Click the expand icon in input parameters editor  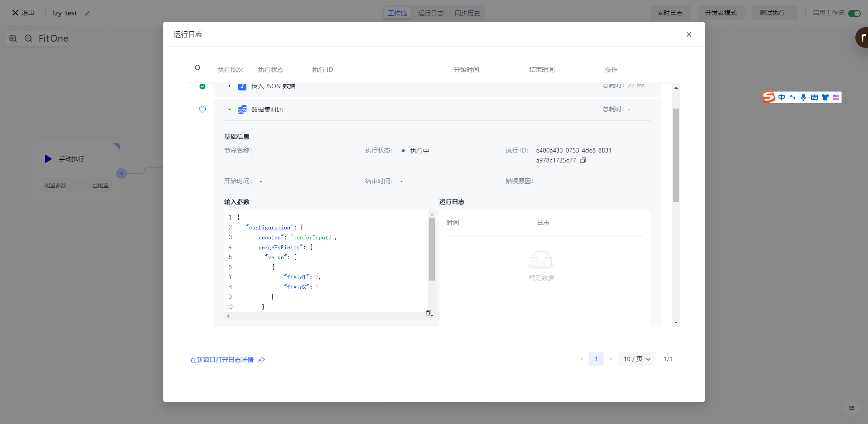[x=429, y=313]
